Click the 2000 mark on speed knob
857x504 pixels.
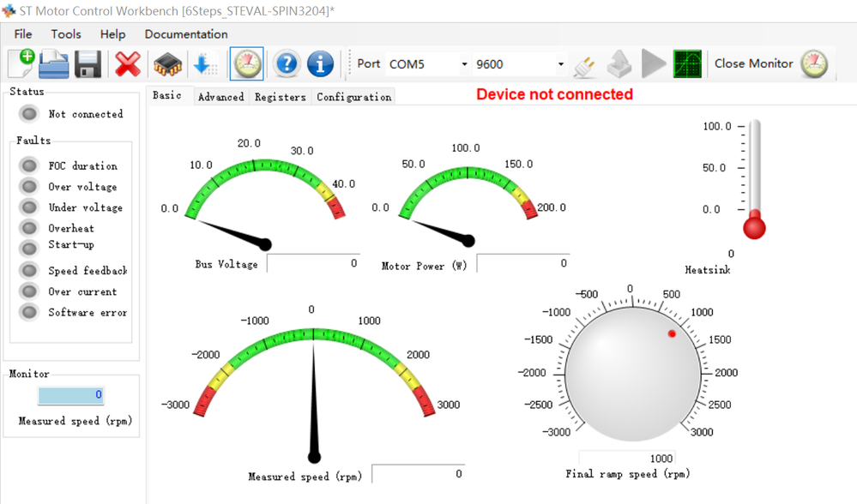(727, 372)
